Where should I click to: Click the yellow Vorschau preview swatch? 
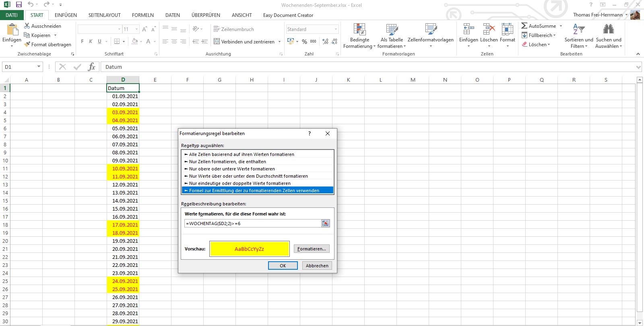coord(249,249)
